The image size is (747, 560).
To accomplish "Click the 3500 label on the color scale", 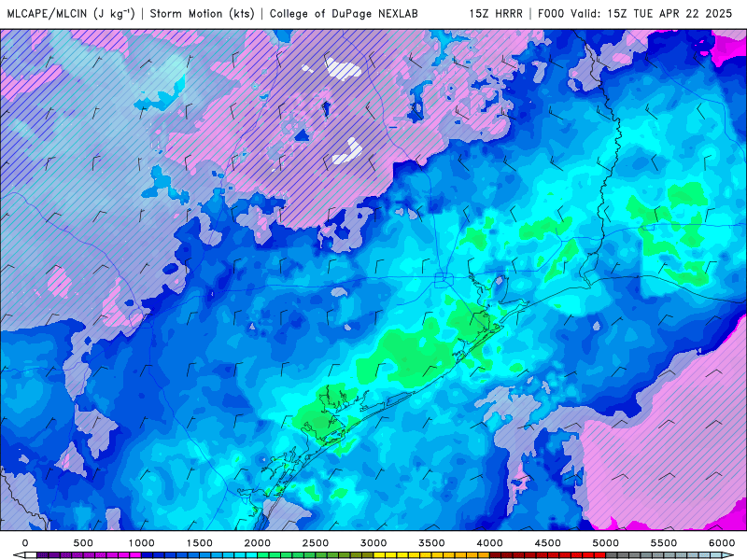I will 431,543.
